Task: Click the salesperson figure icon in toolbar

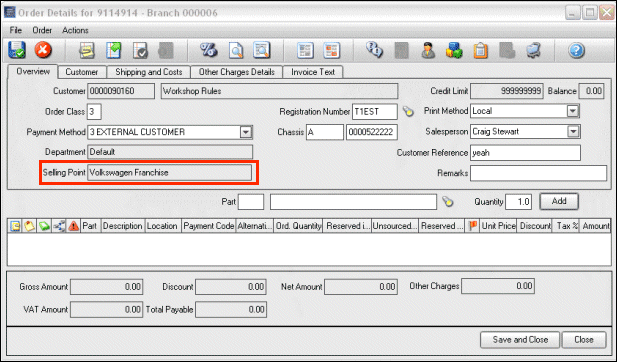Action: coord(428,51)
